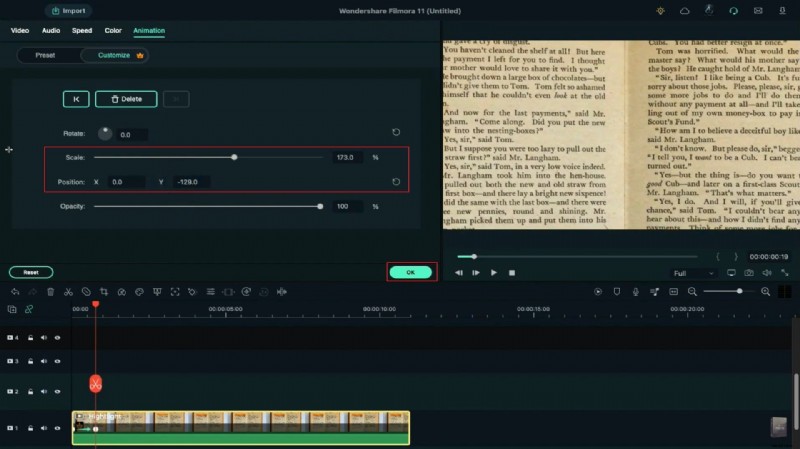Mute track 2 audio with the speaker icon
Viewport: 800px width, 449px height.
[x=44, y=391]
